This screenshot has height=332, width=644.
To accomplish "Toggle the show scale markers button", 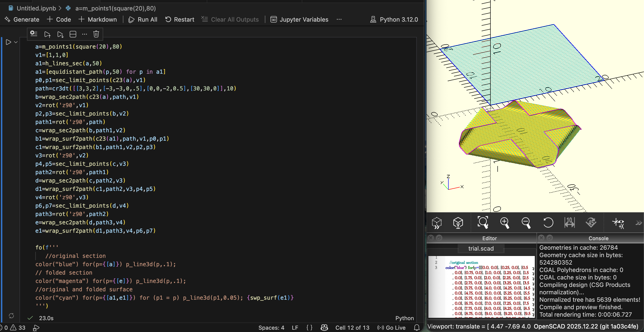I will 569,222.
